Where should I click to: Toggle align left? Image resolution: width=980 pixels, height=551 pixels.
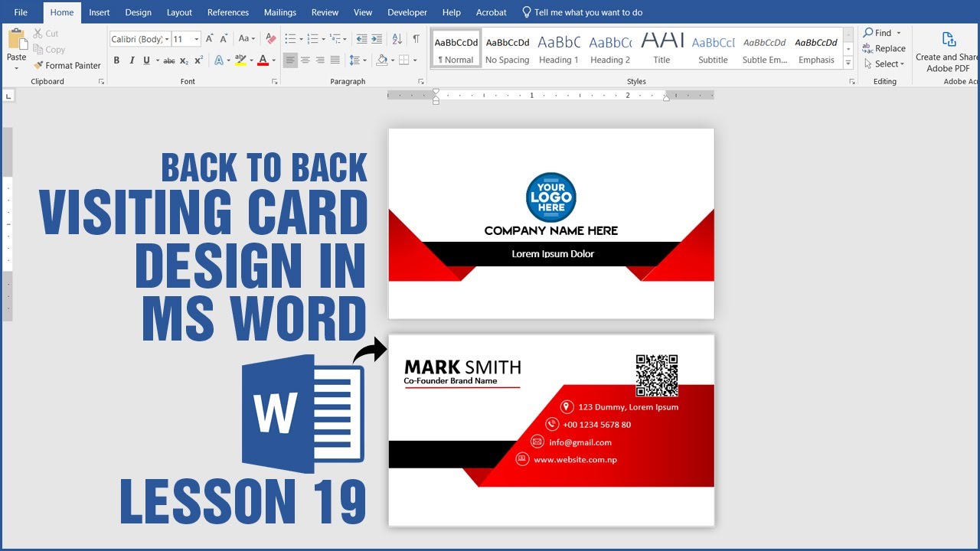(x=290, y=60)
